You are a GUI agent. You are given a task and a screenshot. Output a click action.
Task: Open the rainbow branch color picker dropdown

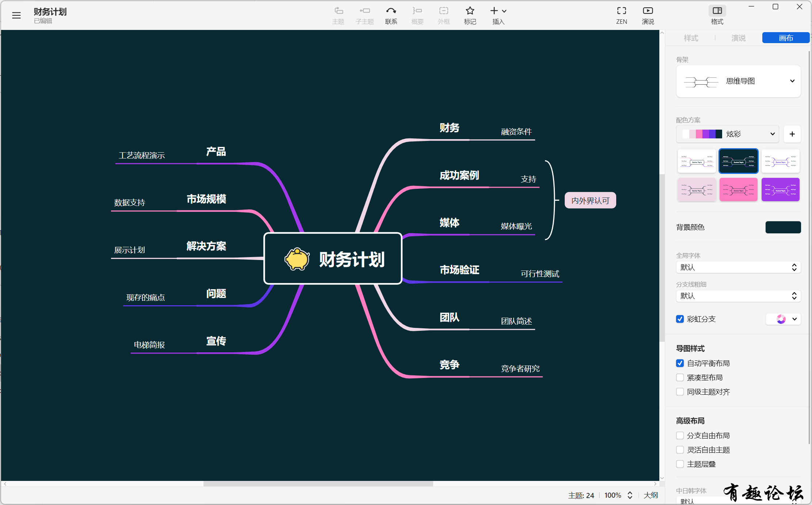click(x=783, y=319)
